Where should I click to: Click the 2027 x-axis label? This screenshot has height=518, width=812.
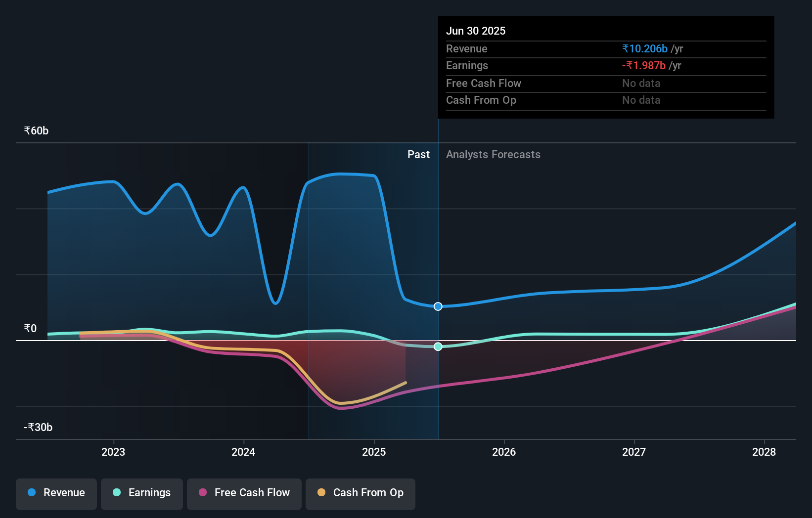(634, 452)
